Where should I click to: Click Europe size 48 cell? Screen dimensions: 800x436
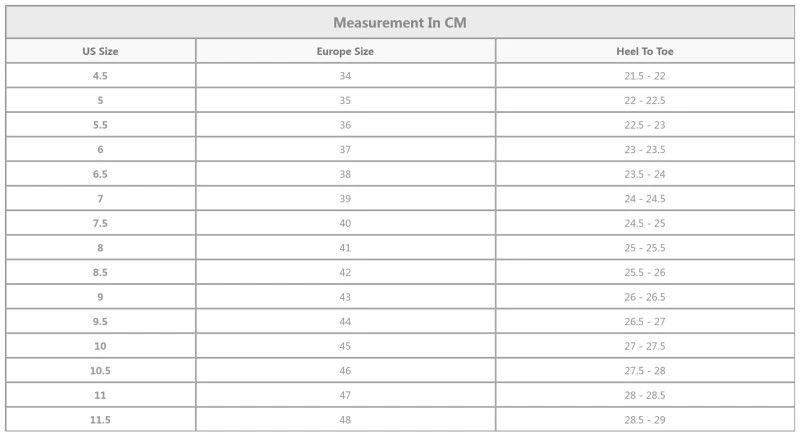[x=345, y=420]
